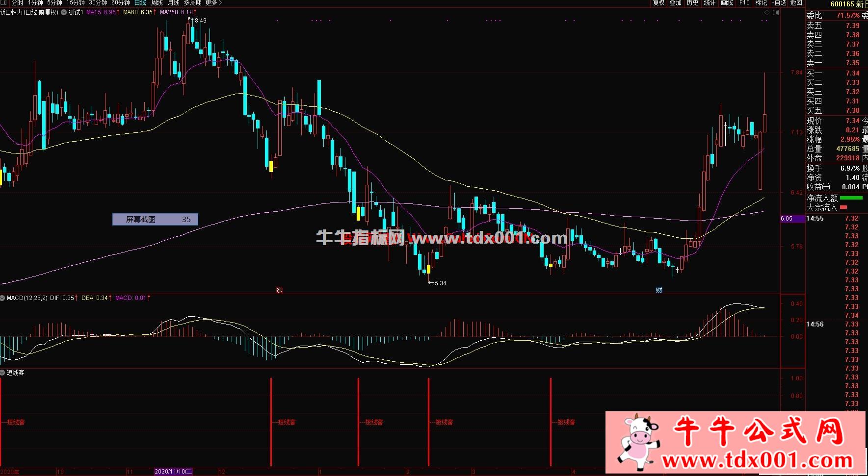Click the 屏幕截图 35 tooltip box
The height and width of the screenshot is (476, 868).
[x=155, y=220]
